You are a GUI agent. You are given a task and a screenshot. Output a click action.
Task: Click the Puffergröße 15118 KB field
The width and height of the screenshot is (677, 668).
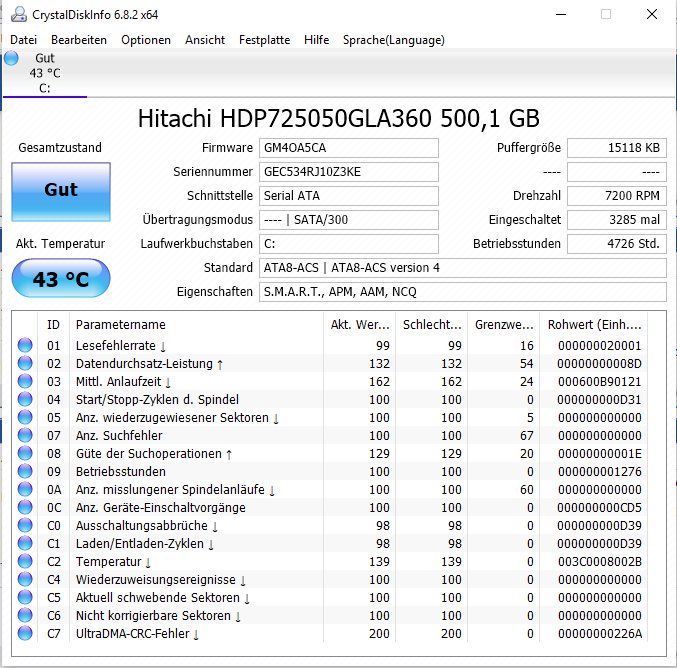pos(617,148)
